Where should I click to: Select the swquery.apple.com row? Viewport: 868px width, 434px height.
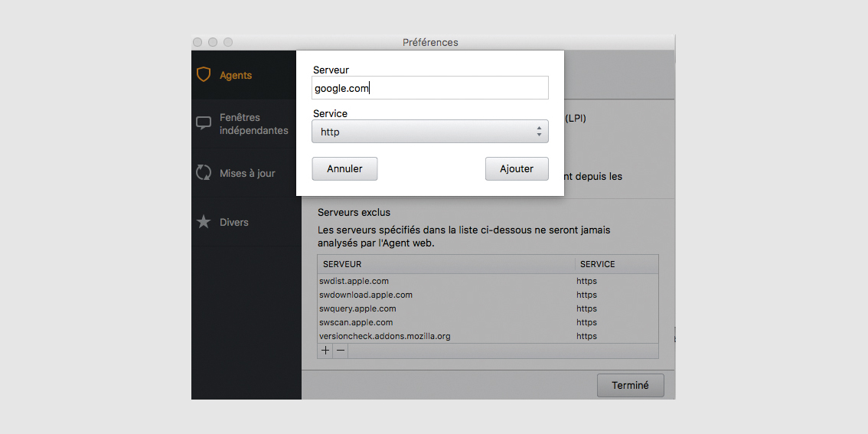488,309
